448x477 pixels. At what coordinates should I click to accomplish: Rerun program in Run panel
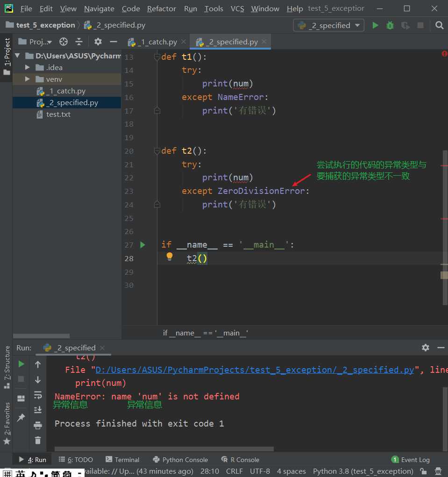click(21, 364)
